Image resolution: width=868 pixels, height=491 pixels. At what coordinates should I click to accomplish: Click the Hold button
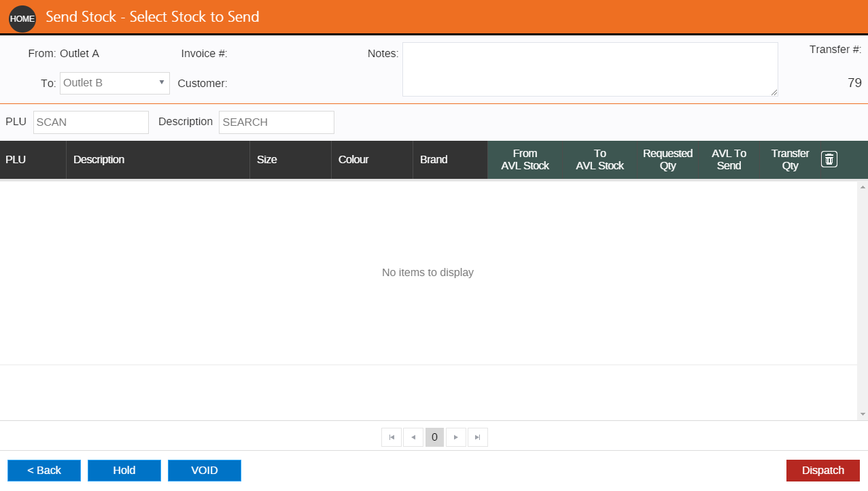click(124, 471)
